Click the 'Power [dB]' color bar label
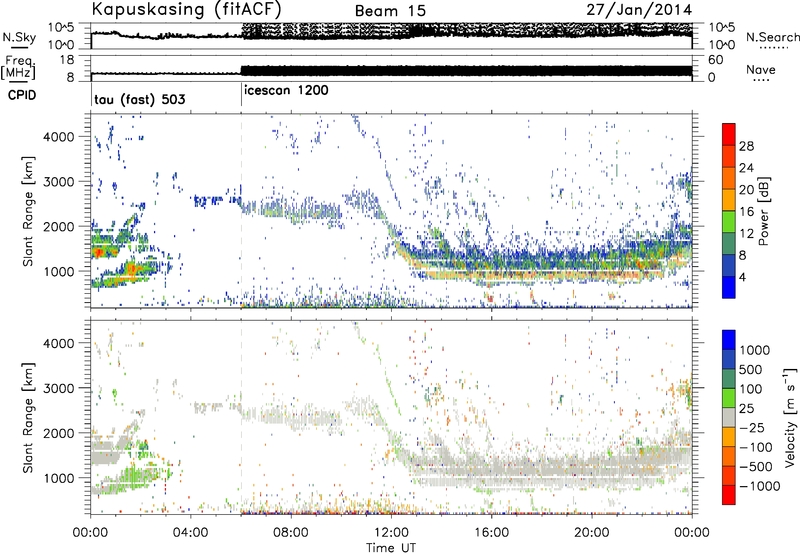Screen dimensions: 800x554 (x=763, y=211)
